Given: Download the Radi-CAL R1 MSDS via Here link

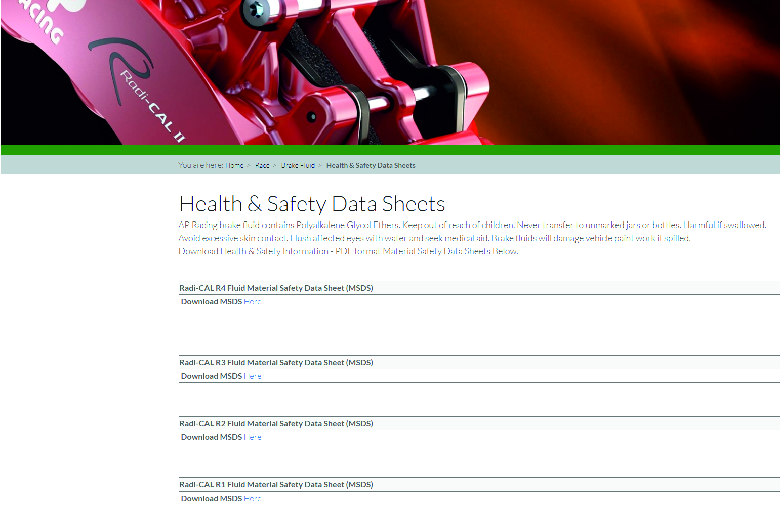Looking at the screenshot, I should coord(253,498).
